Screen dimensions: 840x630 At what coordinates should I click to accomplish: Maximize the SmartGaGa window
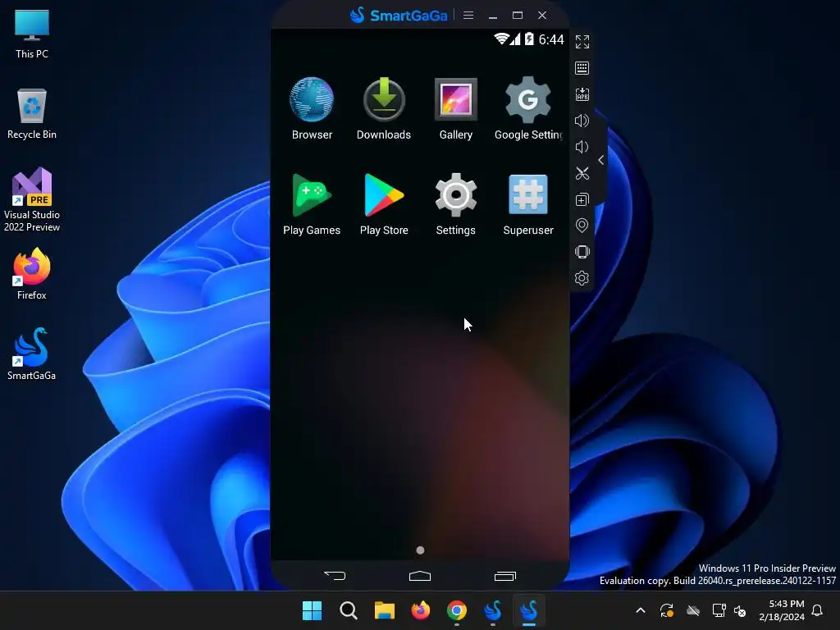tap(518, 15)
